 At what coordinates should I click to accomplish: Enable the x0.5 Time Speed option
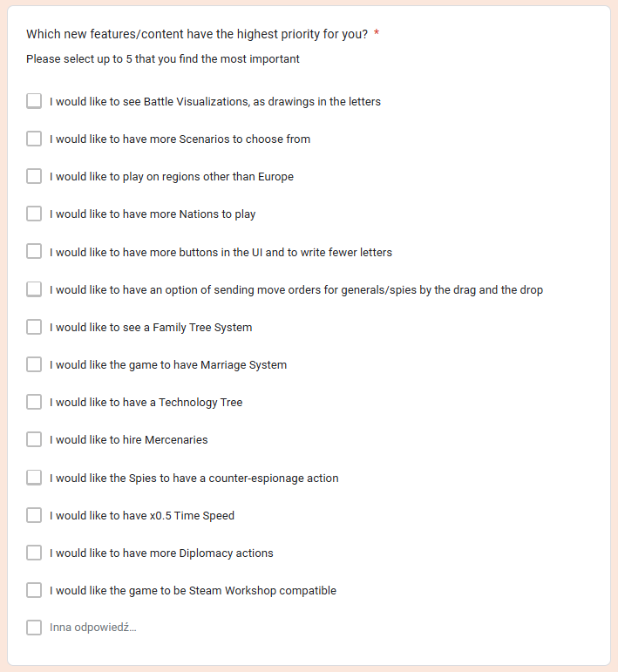pos(34,515)
